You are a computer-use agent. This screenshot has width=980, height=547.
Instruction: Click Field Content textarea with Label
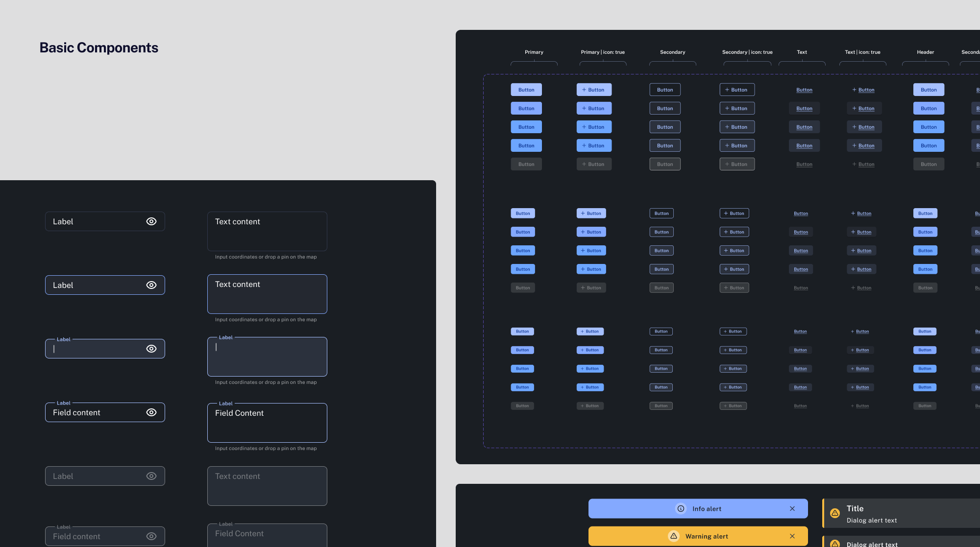coord(267,423)
